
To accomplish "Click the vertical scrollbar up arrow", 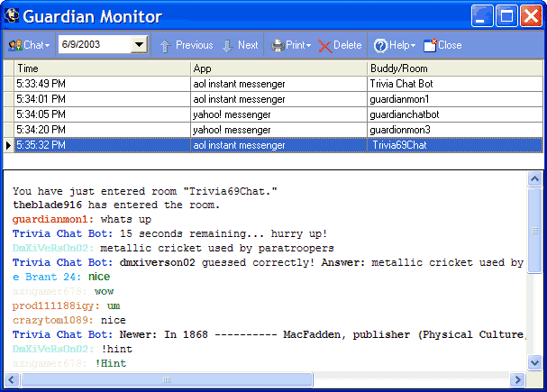I will [x=534, y=179].
